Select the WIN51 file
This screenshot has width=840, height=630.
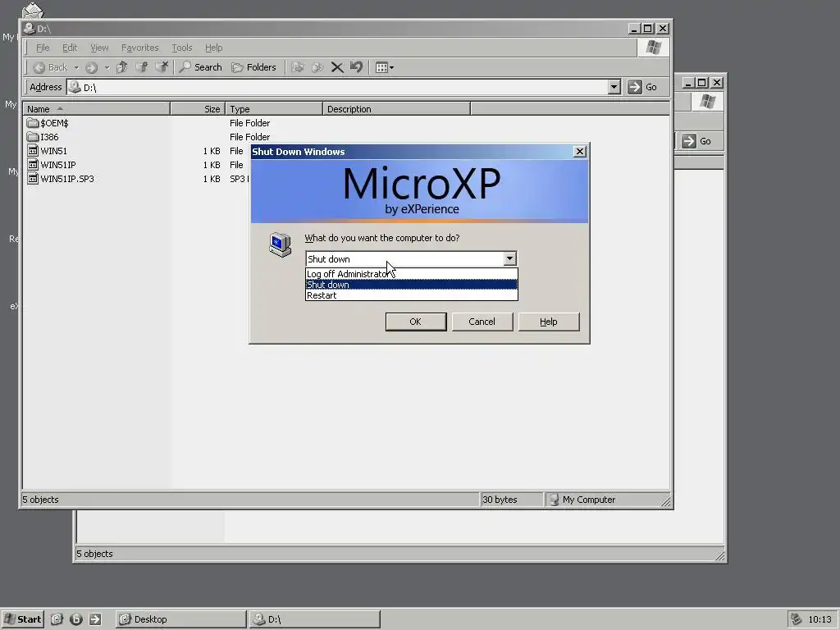coord(47,151)
